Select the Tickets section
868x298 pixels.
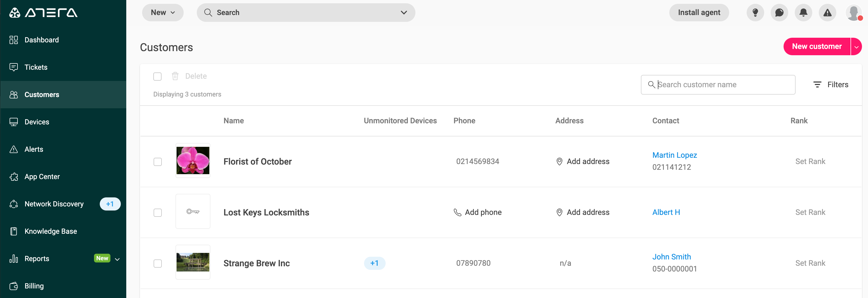pos(36,67)
